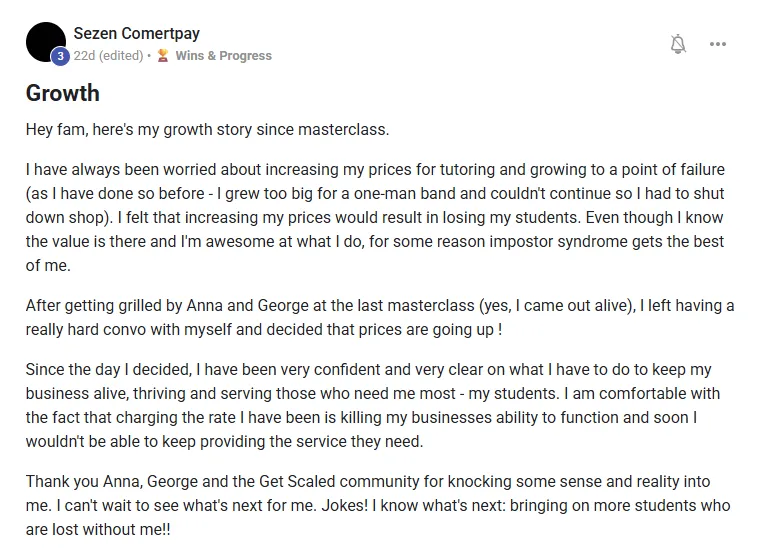This screenshot has width=761, height=557.
Task: Toggle the post notification bell
Action: point(678,44)
